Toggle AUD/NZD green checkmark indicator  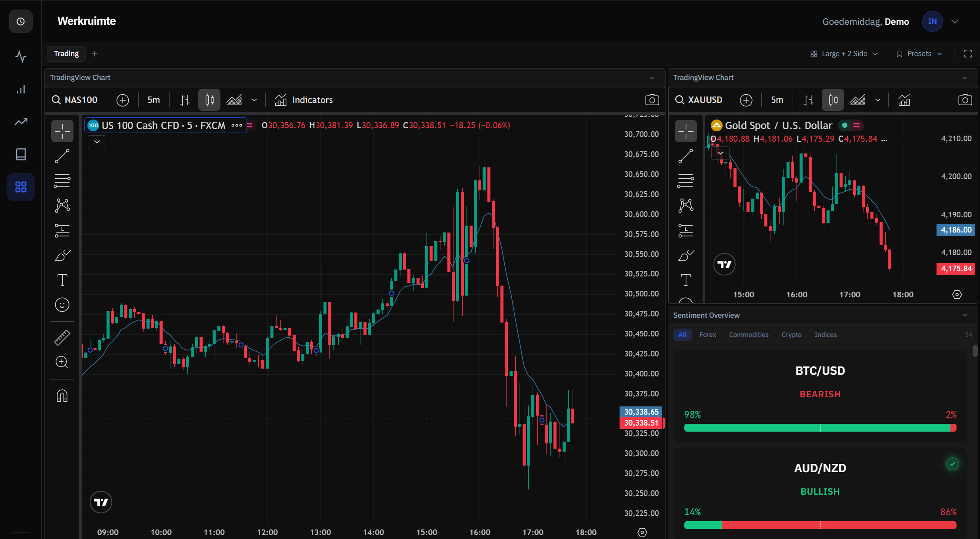(952, 464)
